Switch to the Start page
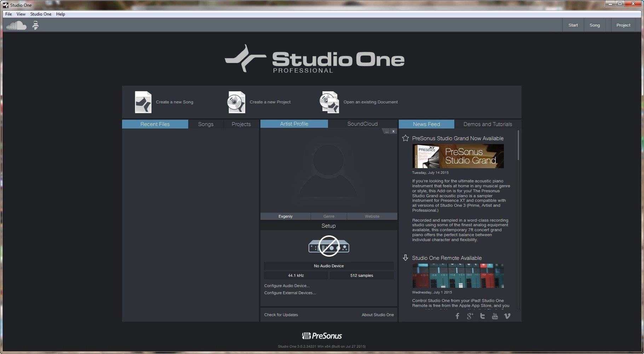 coord(573,25)
